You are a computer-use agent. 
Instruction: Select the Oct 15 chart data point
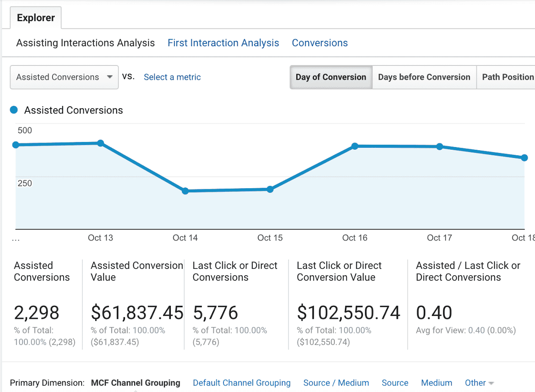(270, 189)
